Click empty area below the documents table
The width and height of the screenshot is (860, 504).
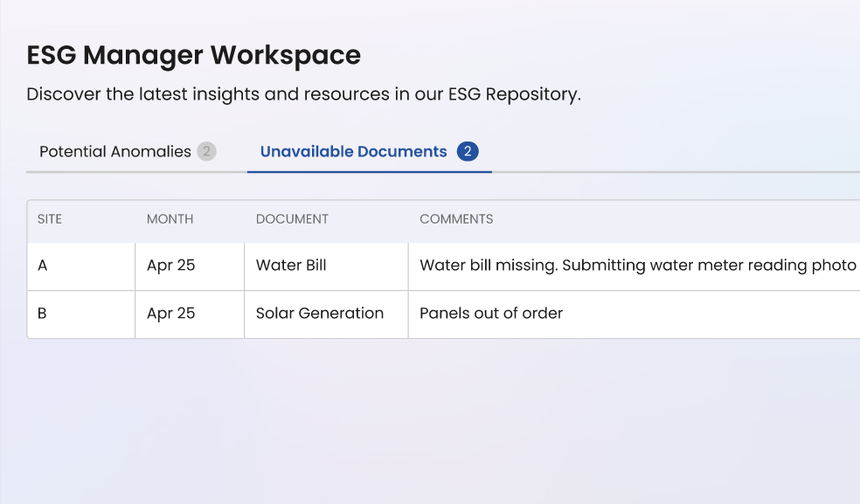click(x=437, y=419)
